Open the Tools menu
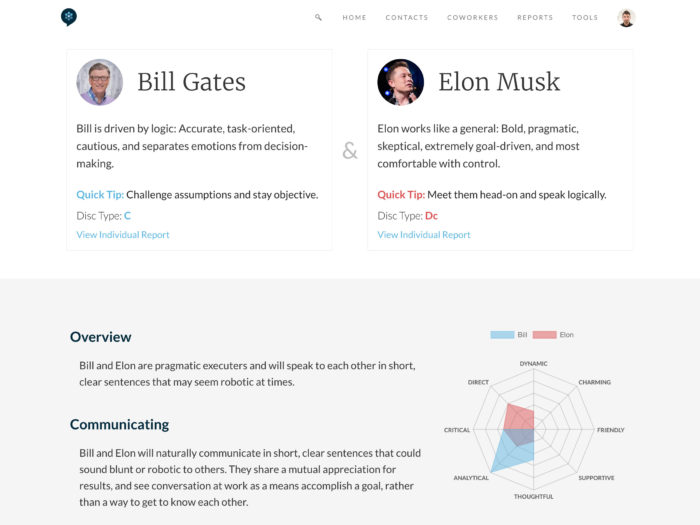The image size is (700, 525). point(585,18)
